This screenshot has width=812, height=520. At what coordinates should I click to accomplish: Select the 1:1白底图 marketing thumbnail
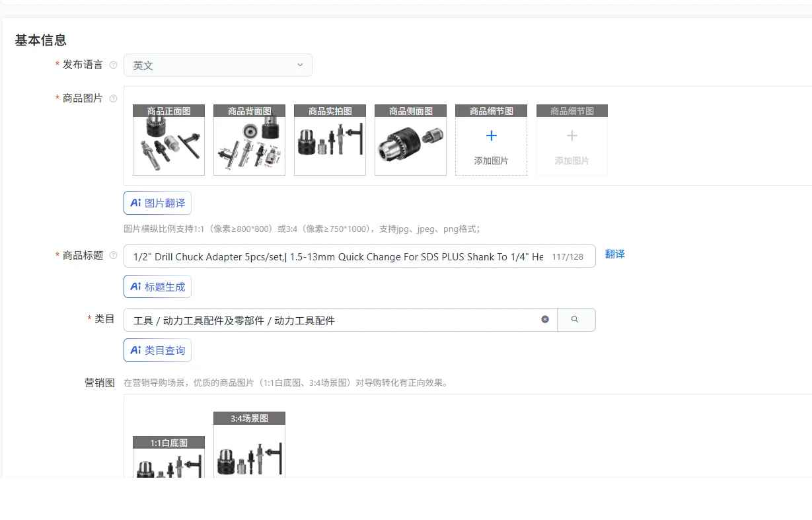[168, 457]
